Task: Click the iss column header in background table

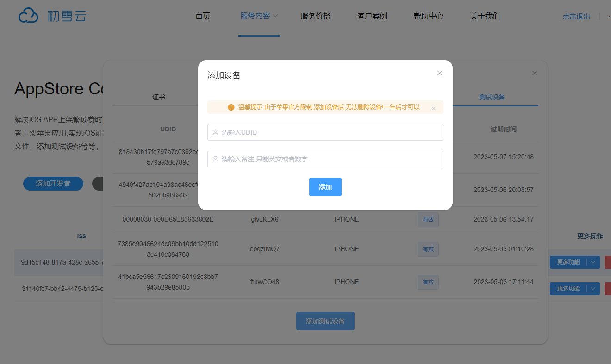Action: click(81, 236)
